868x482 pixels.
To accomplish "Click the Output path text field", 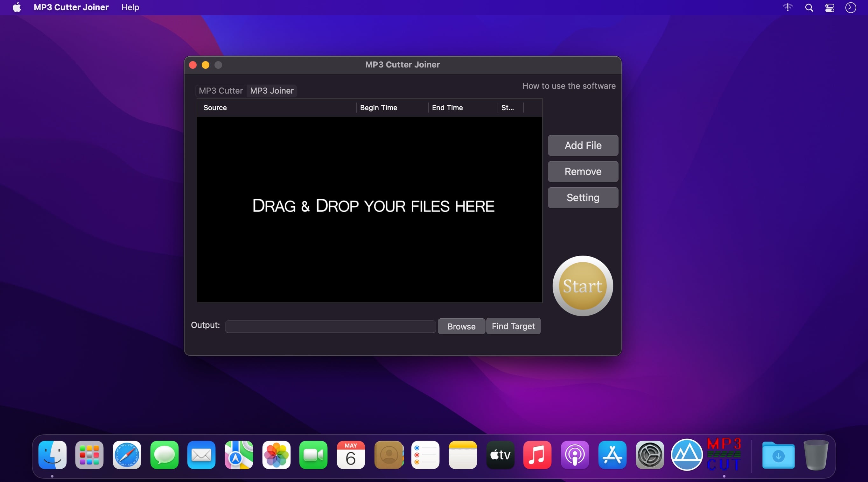I will 330,326.
